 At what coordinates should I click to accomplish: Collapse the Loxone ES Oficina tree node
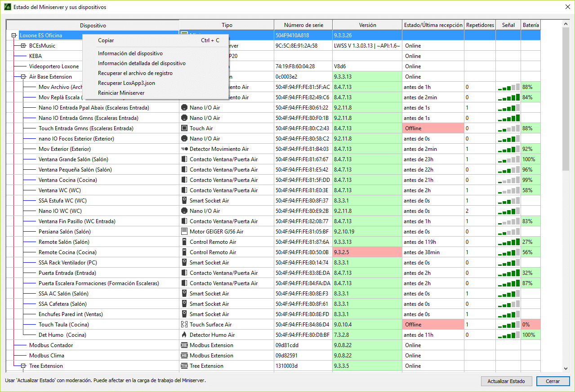pos(14,35)
